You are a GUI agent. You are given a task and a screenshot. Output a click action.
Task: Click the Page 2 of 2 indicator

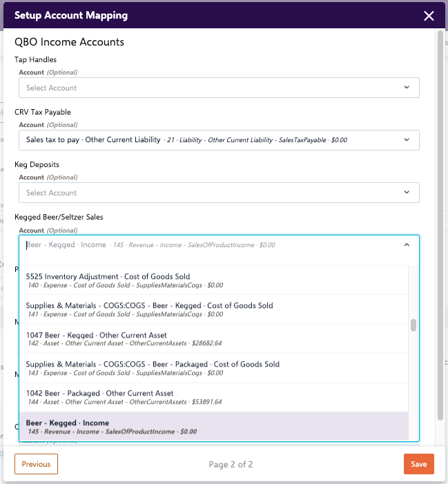point(231,465)
